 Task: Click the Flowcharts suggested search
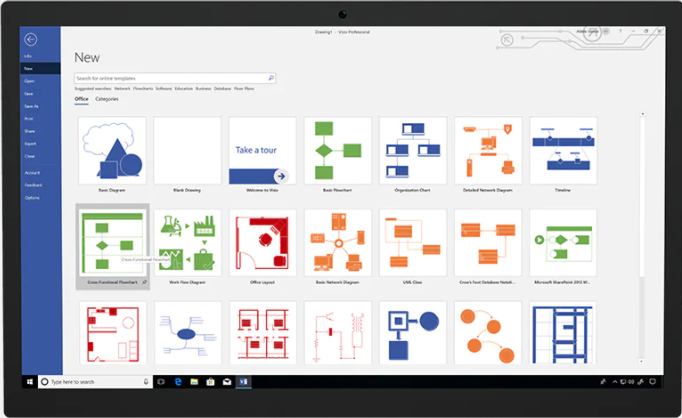point(143,89)
